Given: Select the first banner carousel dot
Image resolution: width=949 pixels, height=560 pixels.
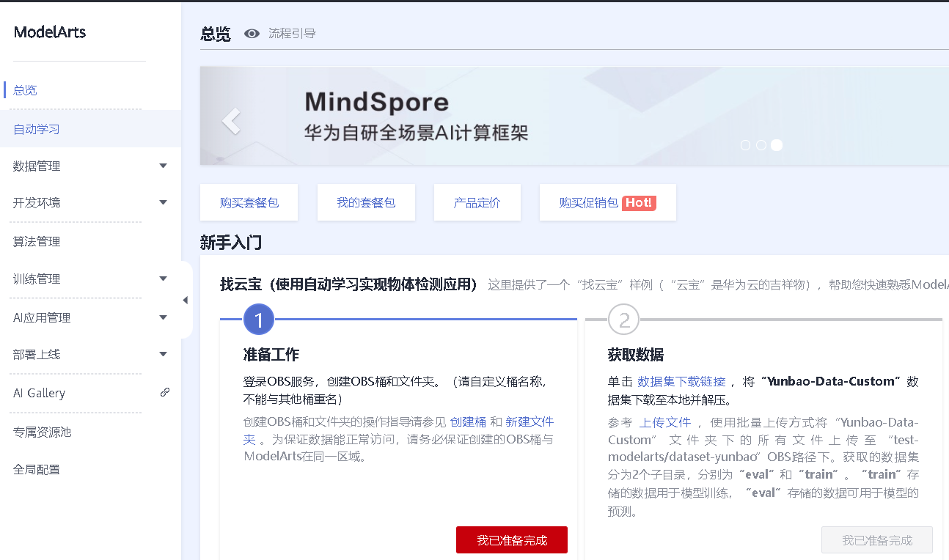Looking at the screenshot, I should pyautogui.click(x=746, y=145).
